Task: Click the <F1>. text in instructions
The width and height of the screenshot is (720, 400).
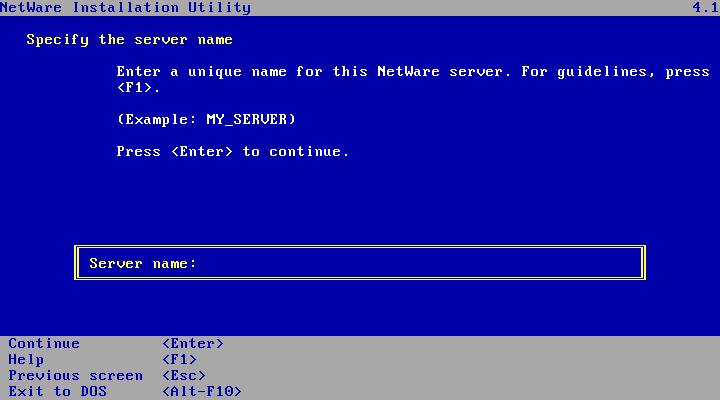Action: [139, 87]
